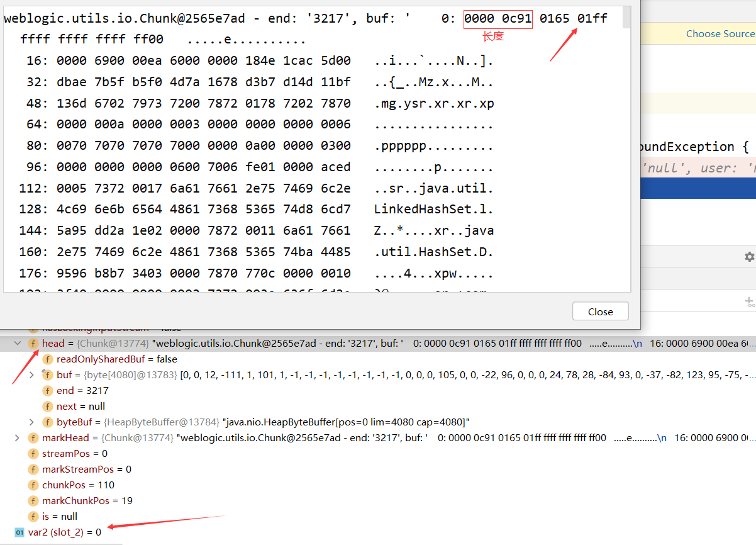This screenshot has width=756, height=545.
Task: Select the var2 (slot_2) = 0 row
Action: pyautogui.click(x=378, y=532)
